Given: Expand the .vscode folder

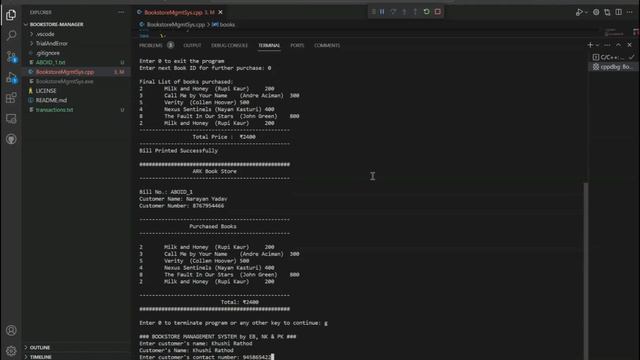Looking at the screenshot, I should point(45,34).
